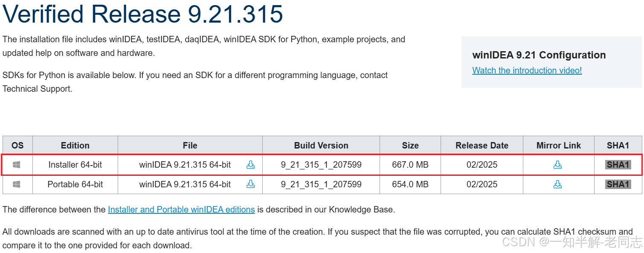Screen dimensions: 644x253
Task: Click the Windows logo for the Portable row
Action: 17,184
